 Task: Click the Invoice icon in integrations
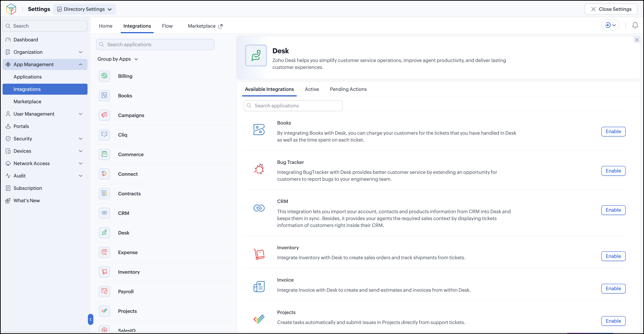point(259,287)
